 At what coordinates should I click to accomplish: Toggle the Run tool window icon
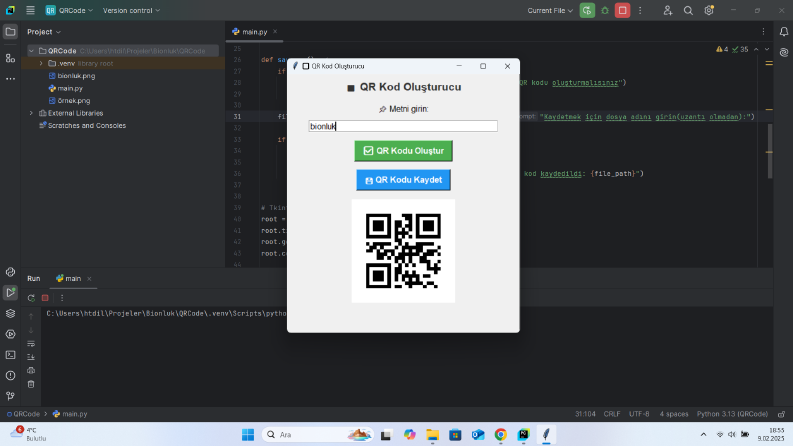tap(10, 292)
